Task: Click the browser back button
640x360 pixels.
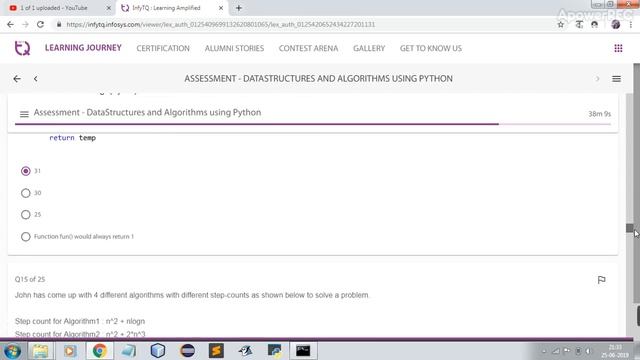Action: pyautogui.click(x=10, y=24)
